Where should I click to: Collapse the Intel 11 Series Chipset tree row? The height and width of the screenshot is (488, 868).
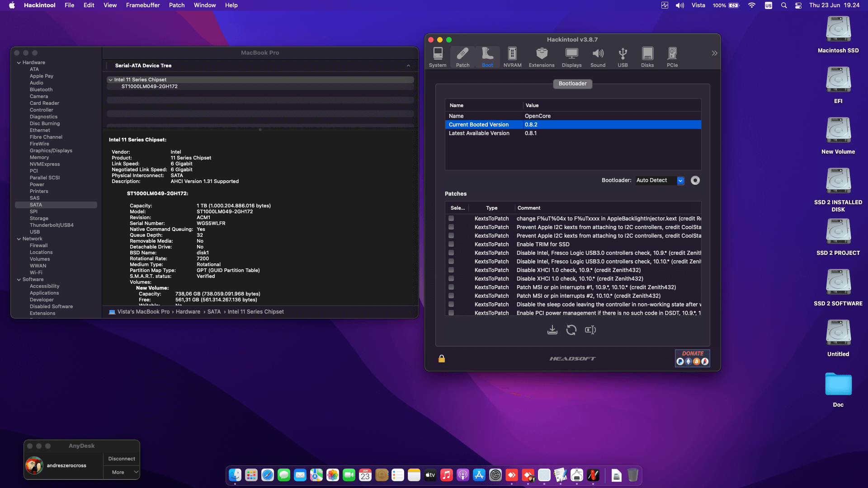[x=110, y=80]
